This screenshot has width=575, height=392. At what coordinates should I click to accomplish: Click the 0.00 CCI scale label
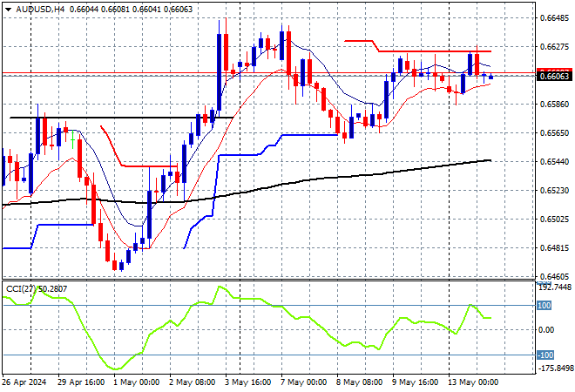tap(546, 330)
